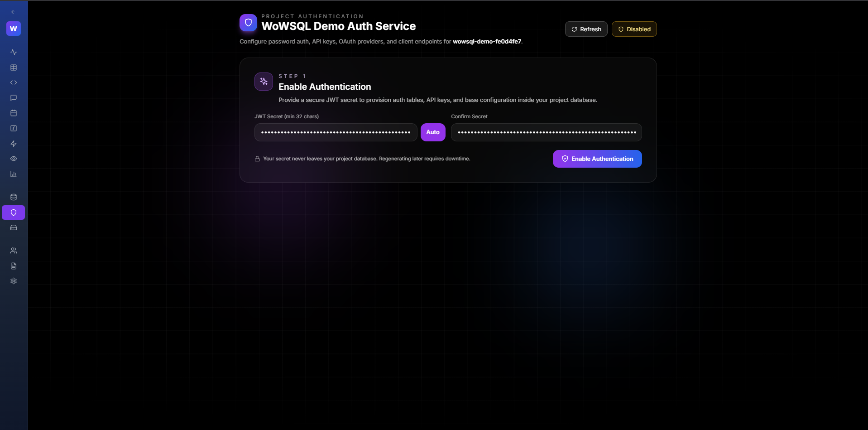Open the activity monitor sidebar icon

pos(13,52)
